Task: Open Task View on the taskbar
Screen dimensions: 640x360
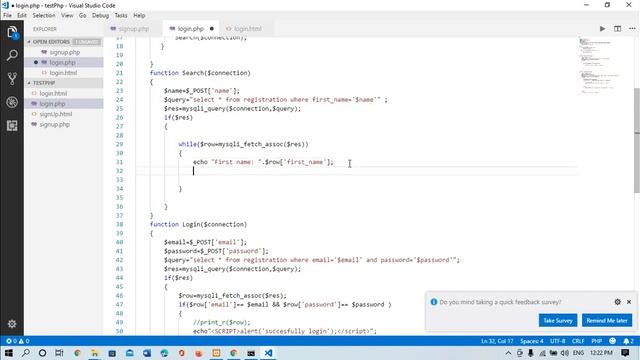Action: pos(59,353)
